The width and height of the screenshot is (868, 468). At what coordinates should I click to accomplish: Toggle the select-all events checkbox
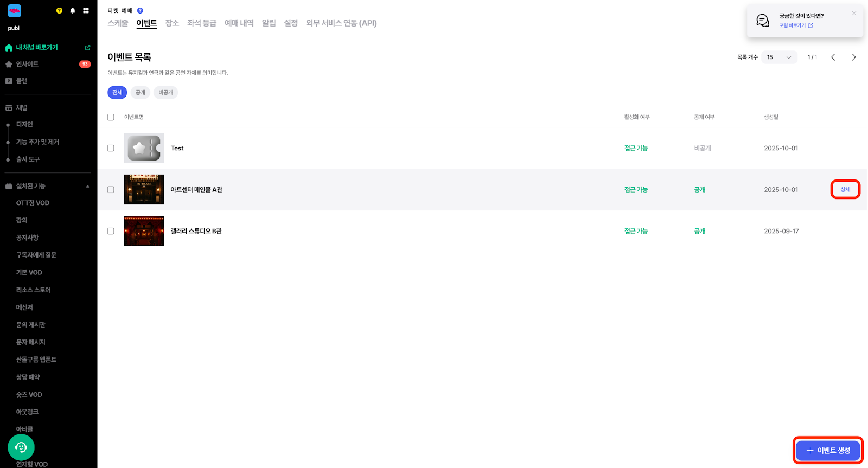coord(111,117)
